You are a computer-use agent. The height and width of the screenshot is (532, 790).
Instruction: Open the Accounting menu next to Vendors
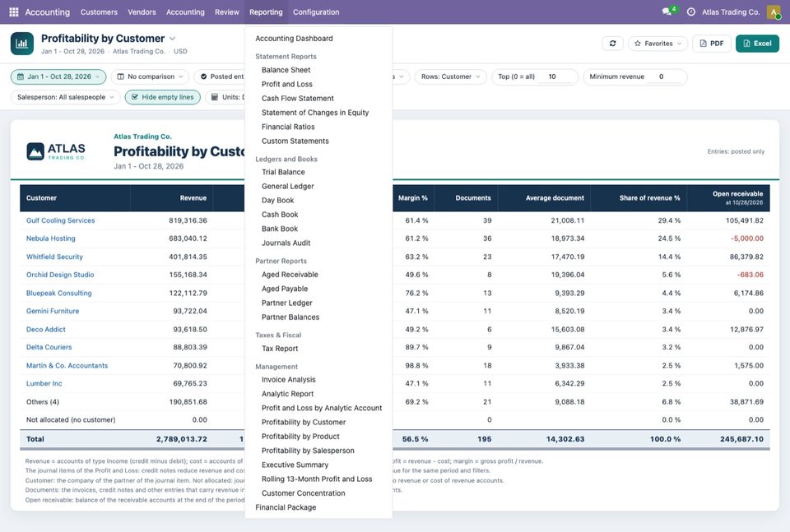[185, 12]
